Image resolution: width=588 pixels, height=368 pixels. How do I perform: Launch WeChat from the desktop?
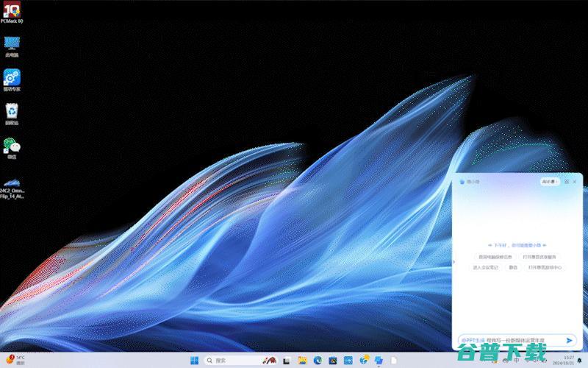tap(12, 145)
